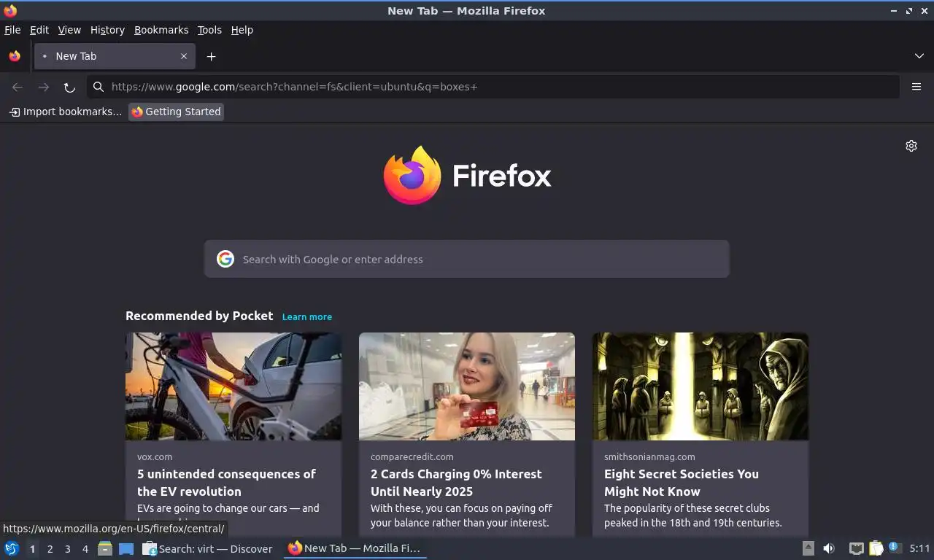This screenshot has width=934, height=560.
Task: Click headline 5 unintended consequences of the EV revolution
Action: [226, 483]
